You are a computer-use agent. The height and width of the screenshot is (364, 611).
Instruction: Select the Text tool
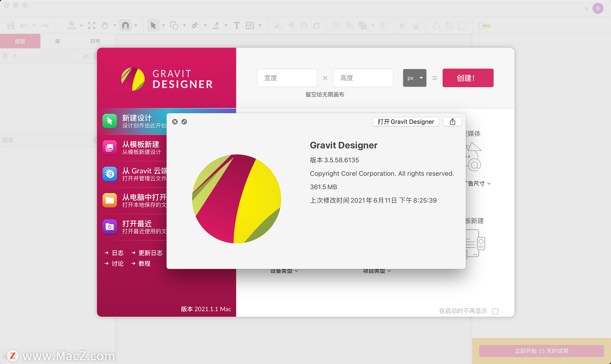(236, 25)
